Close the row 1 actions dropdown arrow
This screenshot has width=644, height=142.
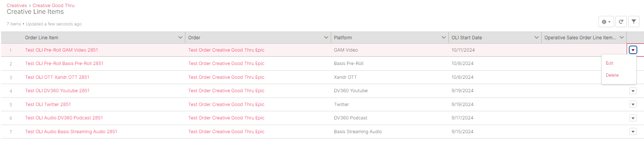point(633,50)
